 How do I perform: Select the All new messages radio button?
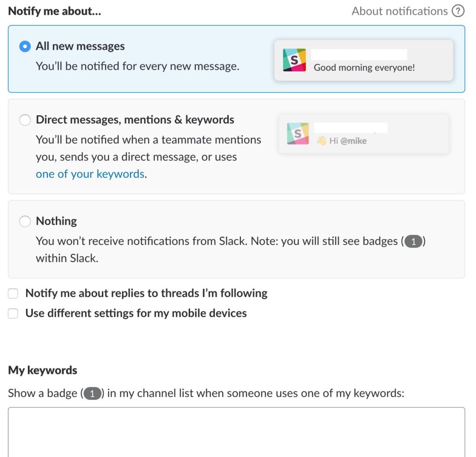click(x=25, y=46)
